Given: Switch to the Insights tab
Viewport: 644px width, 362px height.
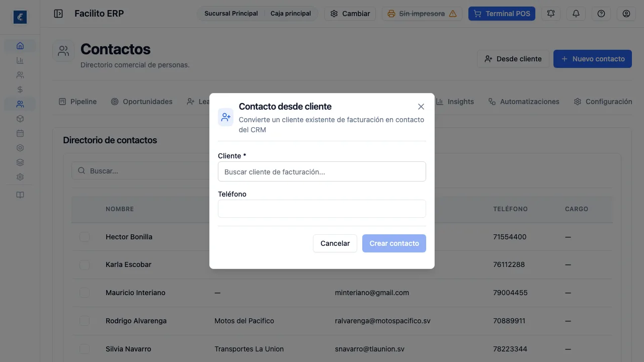Looking at the screenshot, I should pyautogui.click(x=455, y=102).
